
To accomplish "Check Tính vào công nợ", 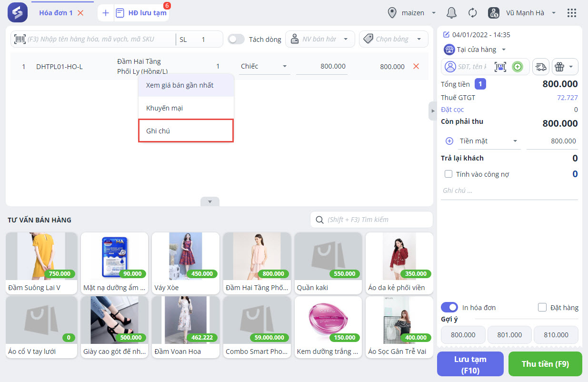I will click(448, 174).
